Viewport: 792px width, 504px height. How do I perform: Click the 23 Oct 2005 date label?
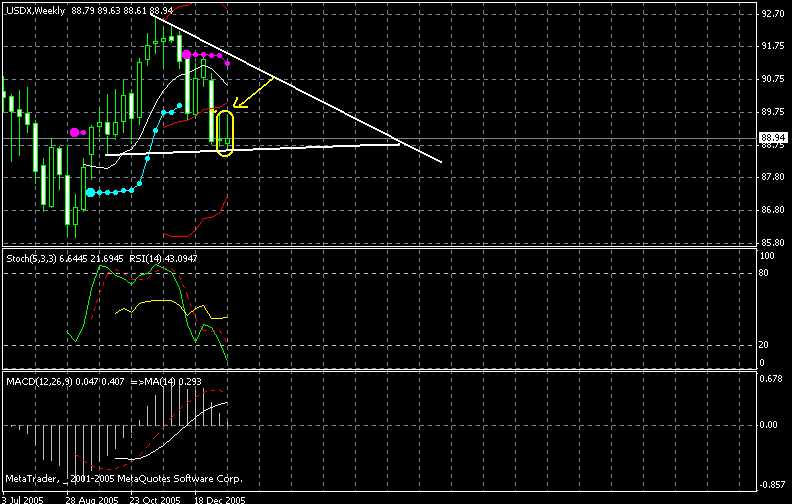155,500
